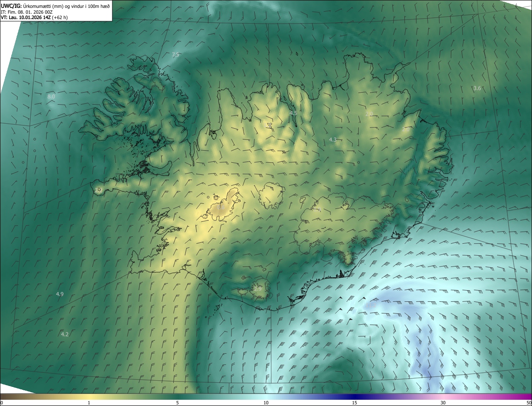Screen dimensions: 532x406
Task: Click the colour scale tick label 1
Action: point(89,403)
